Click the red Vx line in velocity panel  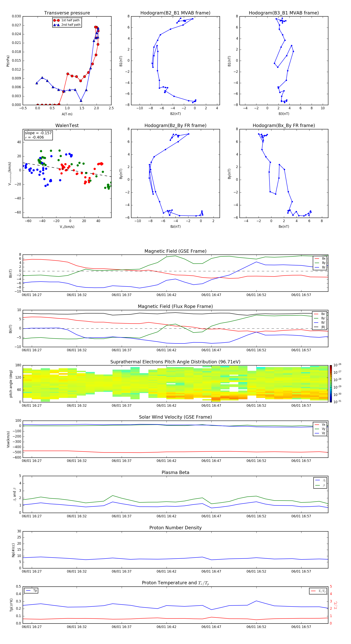click(175, 452)
